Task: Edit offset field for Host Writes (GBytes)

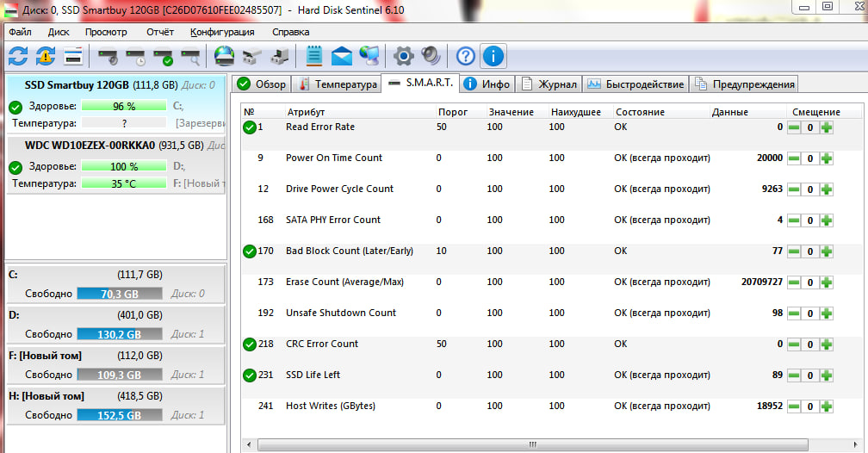Action: [810, 406]
